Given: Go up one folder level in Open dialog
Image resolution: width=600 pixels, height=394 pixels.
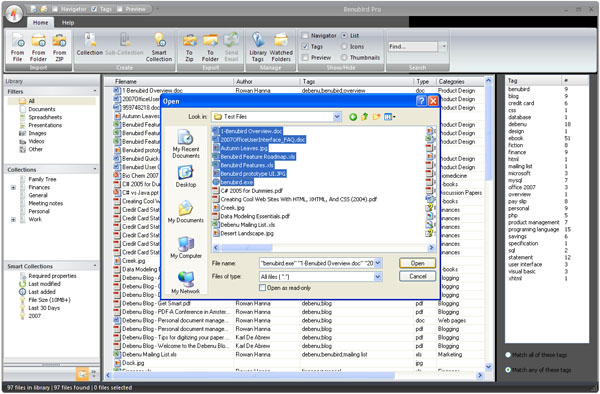Looking at the screenshot, I should tap(364, 117).
